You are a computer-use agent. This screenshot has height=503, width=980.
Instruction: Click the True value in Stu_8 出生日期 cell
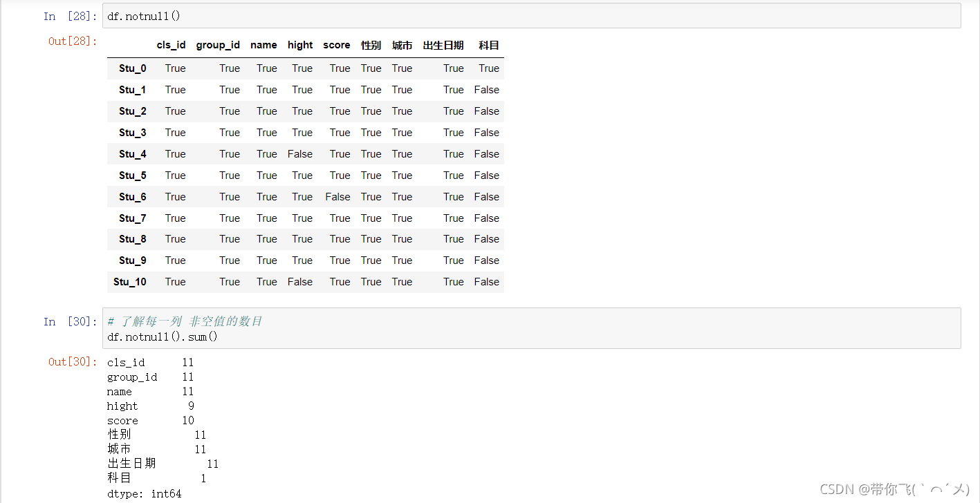(x=454, y=239)
